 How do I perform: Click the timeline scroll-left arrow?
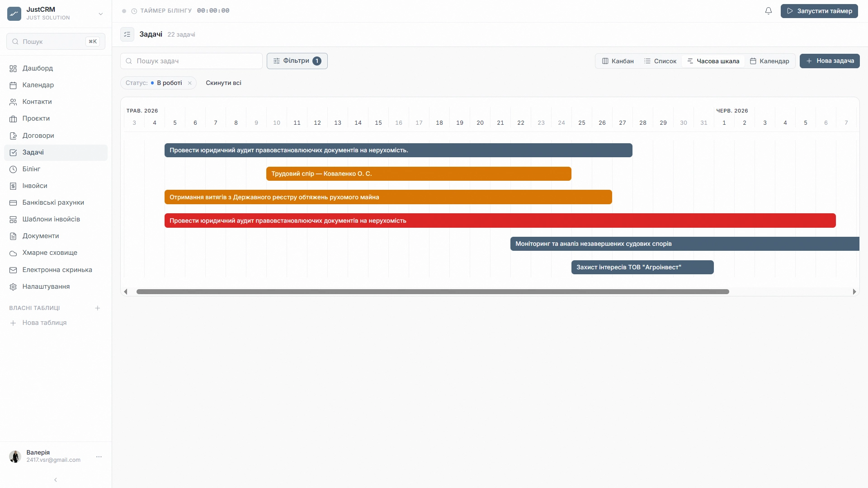[x=126, y=292]
